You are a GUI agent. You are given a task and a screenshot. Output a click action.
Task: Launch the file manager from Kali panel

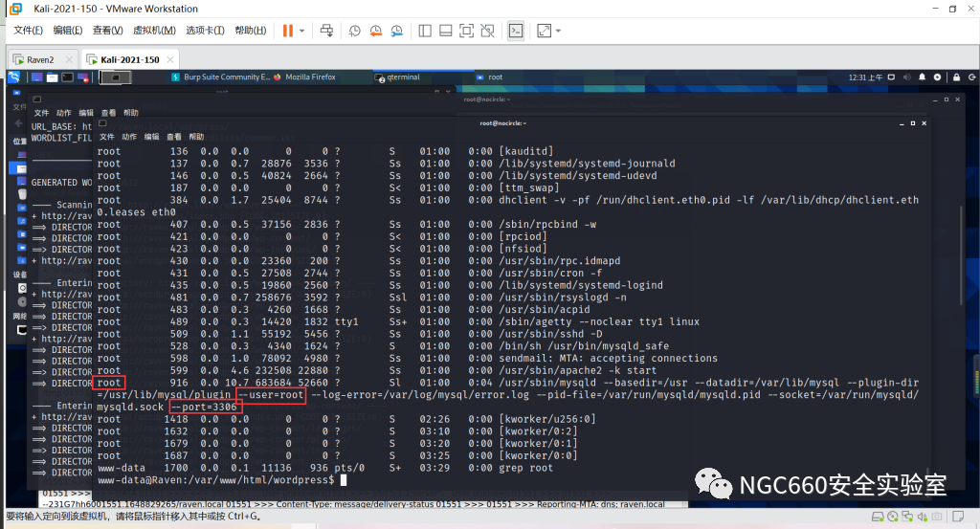pos(53,77)
